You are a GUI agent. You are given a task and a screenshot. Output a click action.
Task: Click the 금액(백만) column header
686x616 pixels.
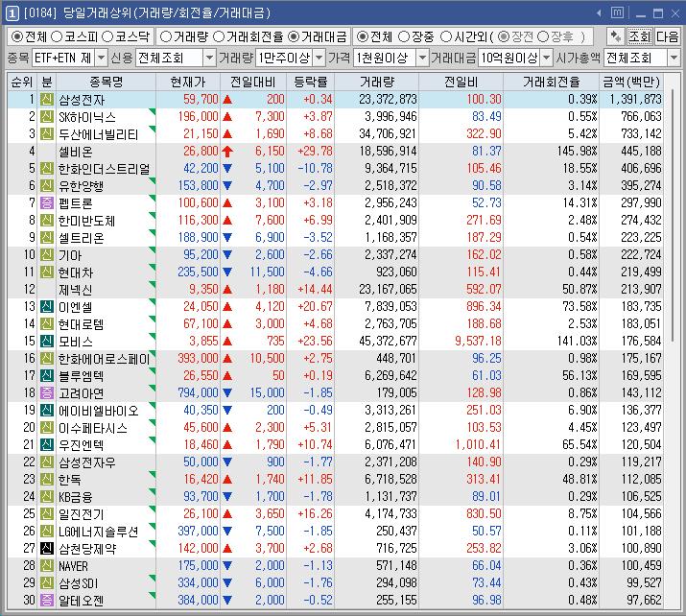631,82
